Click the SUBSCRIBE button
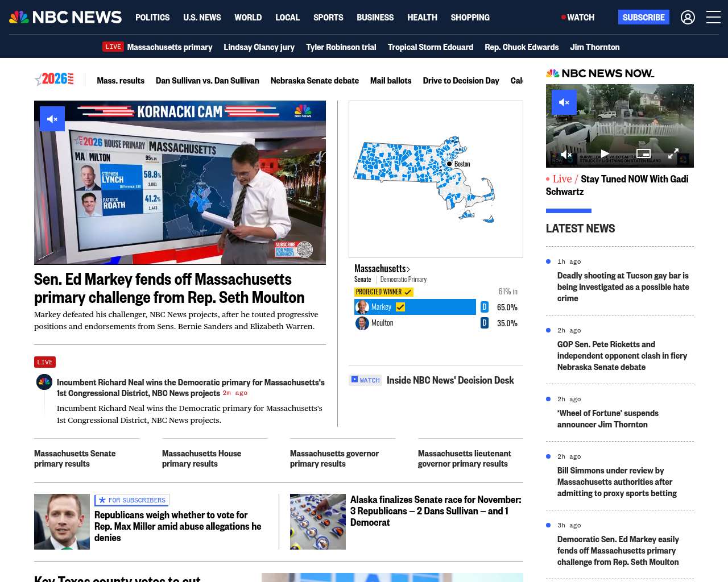The width and height of the screenshot is (728, 582). (x=643, y=17)
